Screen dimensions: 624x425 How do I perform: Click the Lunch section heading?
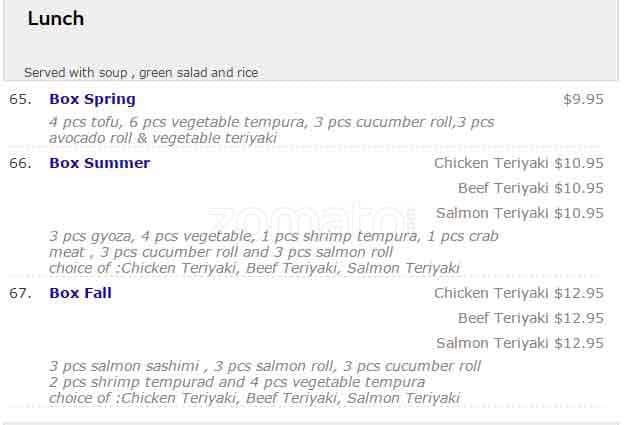point(56,19)
